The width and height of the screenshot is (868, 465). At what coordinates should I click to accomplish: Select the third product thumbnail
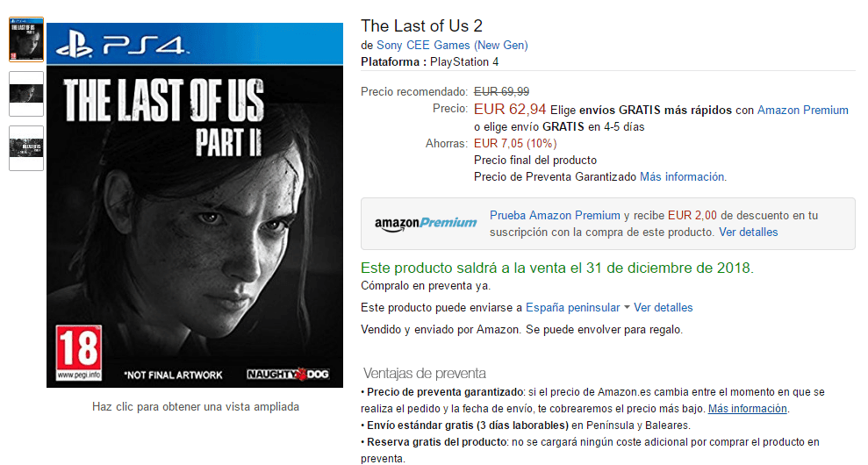click(26, 147)
